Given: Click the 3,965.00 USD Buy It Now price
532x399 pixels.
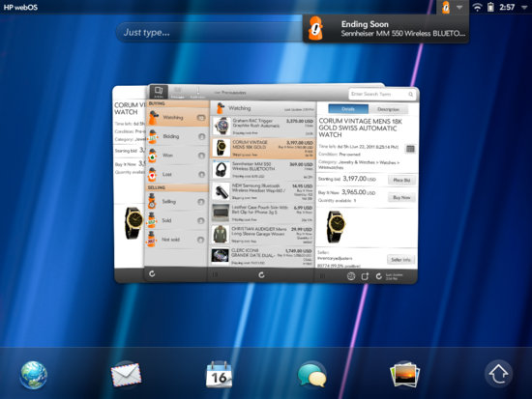Looking at the screenshot, I should point(358,192).
